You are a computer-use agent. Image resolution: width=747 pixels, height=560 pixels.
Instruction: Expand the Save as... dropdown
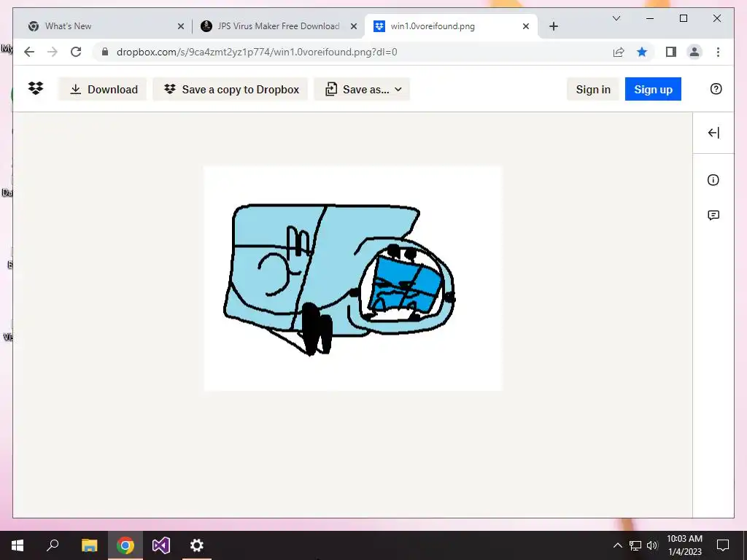[363, 90]
